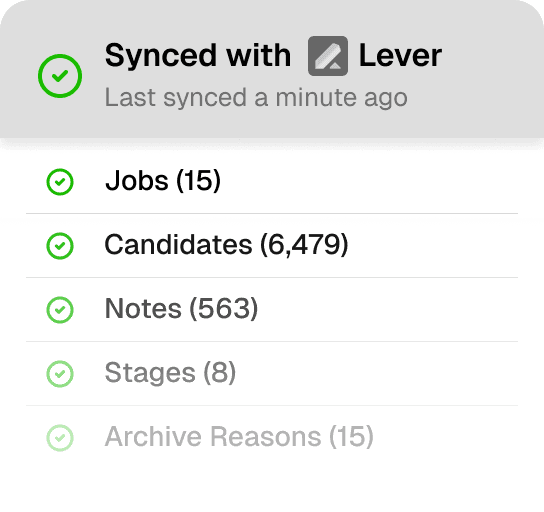544x512 pixels.
Task: Click Last synced a minute ago text
Action: tap(256, 98)
